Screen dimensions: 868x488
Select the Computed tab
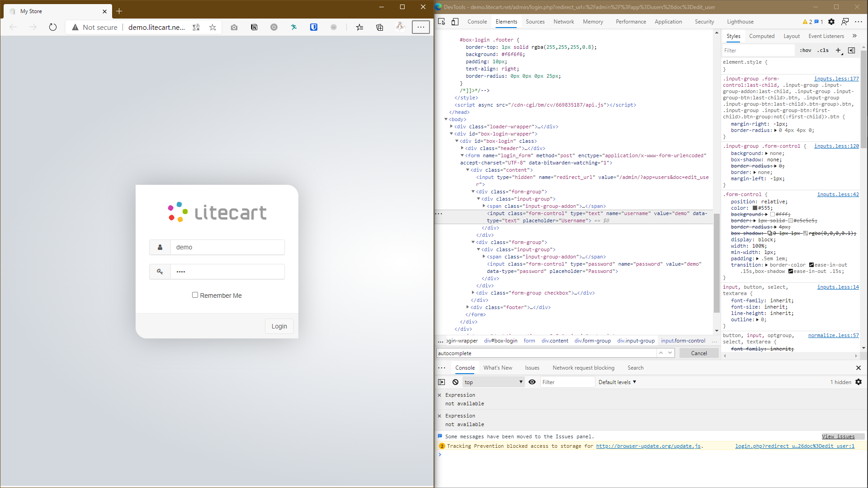tap(762, 36)
